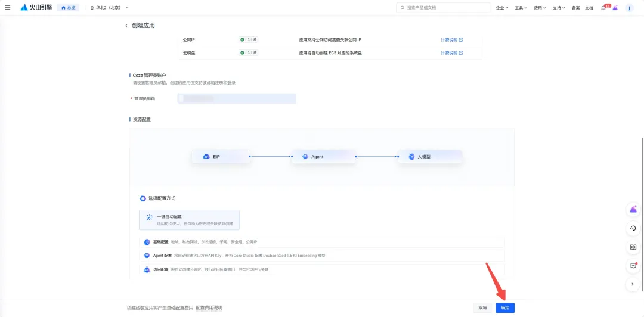
Task: Click the 确定 button
Action: pos(505,308)
